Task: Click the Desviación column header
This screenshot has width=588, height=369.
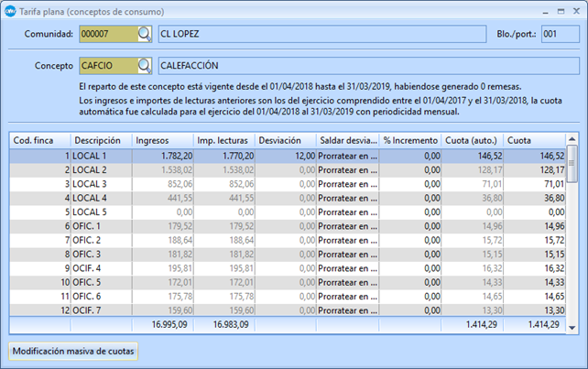Action: [x=285, y=141]
